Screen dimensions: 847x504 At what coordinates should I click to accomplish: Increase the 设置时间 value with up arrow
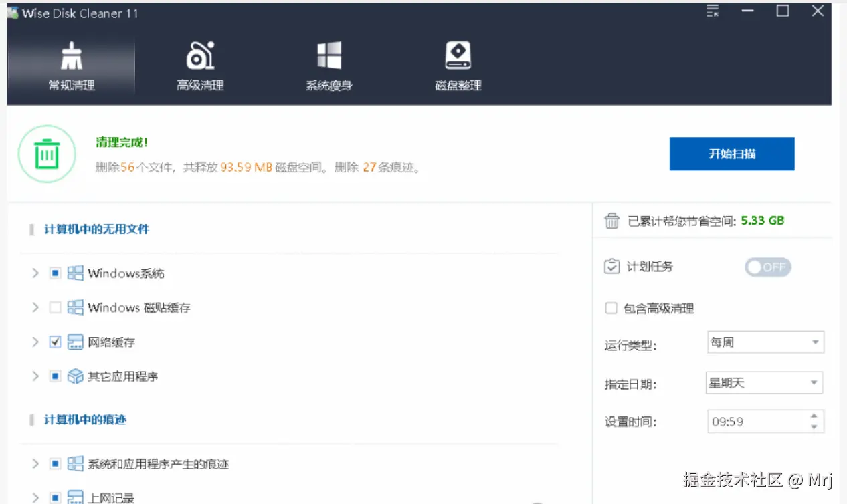pos(814,416)
